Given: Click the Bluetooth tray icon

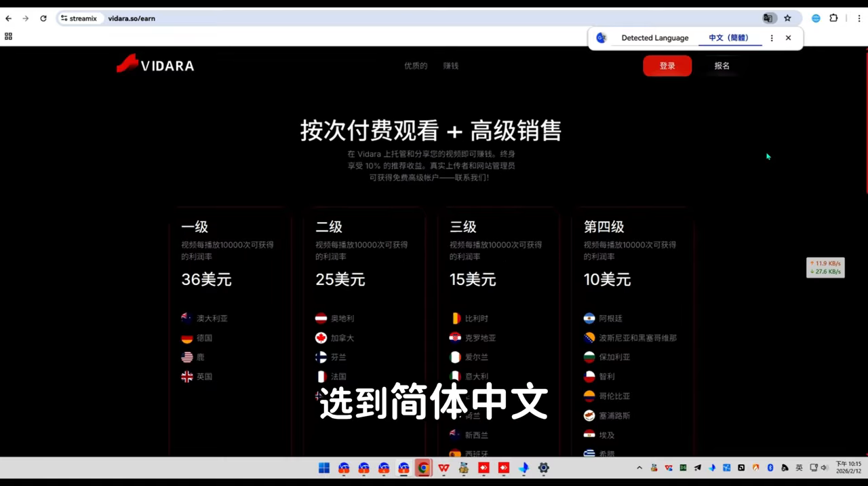Looking at the screenshot, I should click(x=770, y=468).
